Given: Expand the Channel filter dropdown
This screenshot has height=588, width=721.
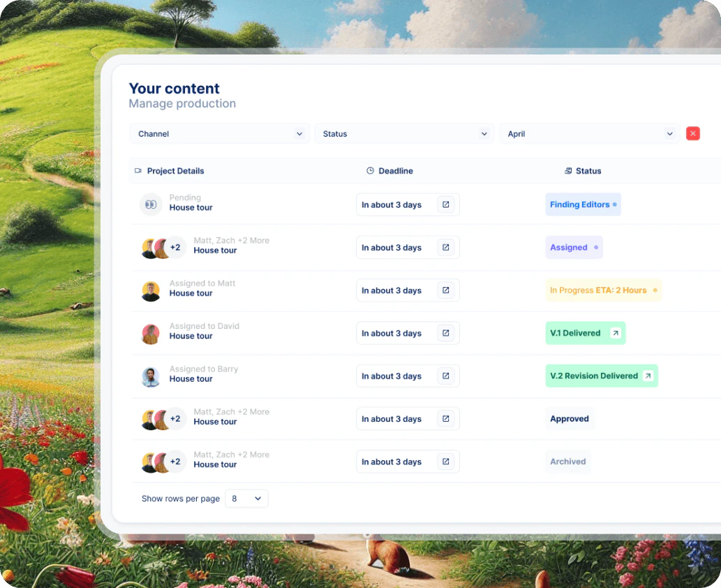Looking at the screenshot, I should (x=219, y=134).
